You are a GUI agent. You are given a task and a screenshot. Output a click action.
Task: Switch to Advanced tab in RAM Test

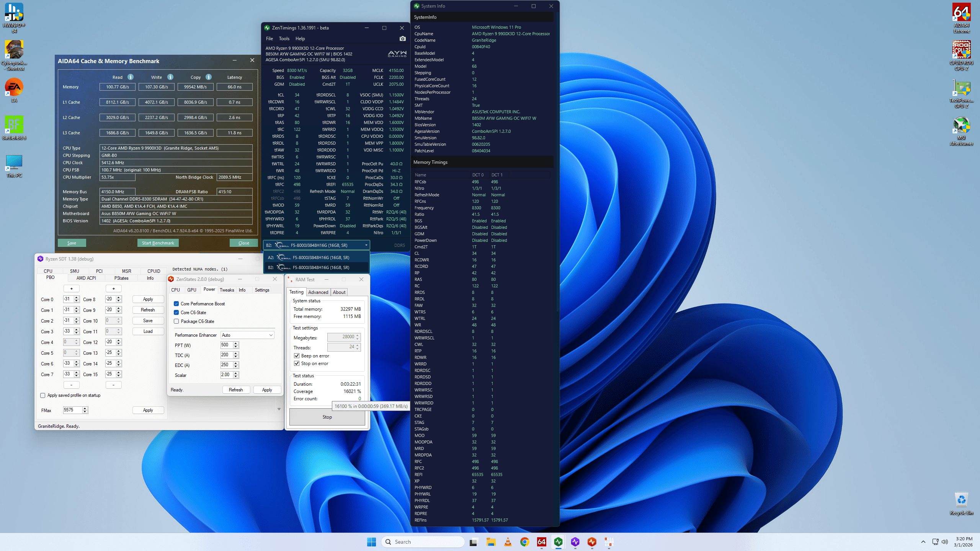coord(318,292)
